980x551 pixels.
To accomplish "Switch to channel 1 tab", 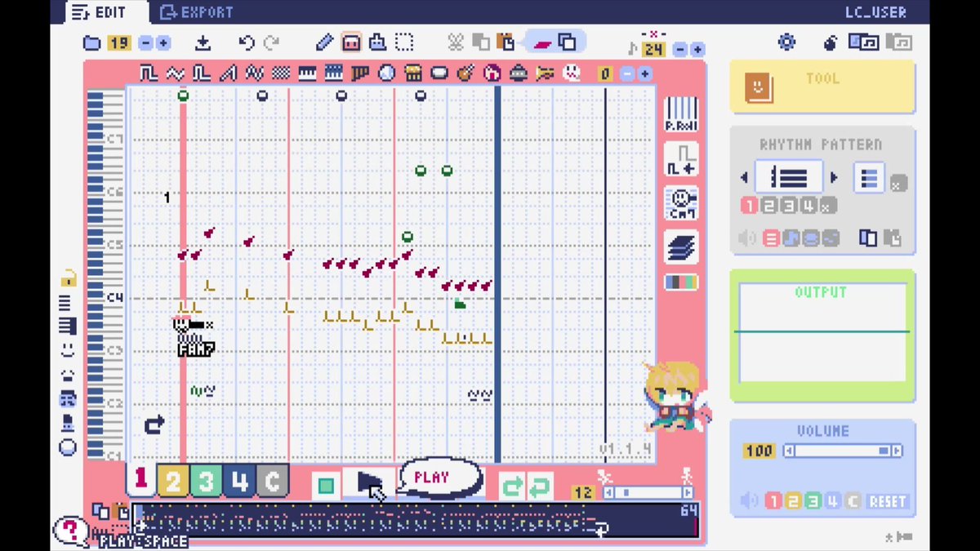I will coord(140,481).
